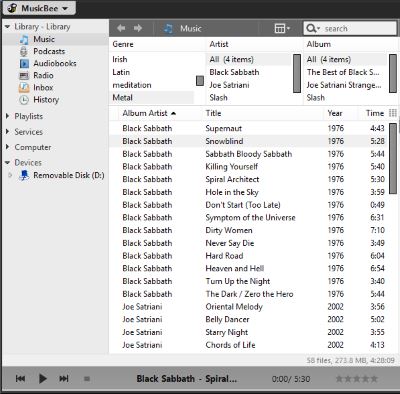Open the layout panel dropdown icon
The height and width of the screenshot is (394, 400).
(282, 28)
